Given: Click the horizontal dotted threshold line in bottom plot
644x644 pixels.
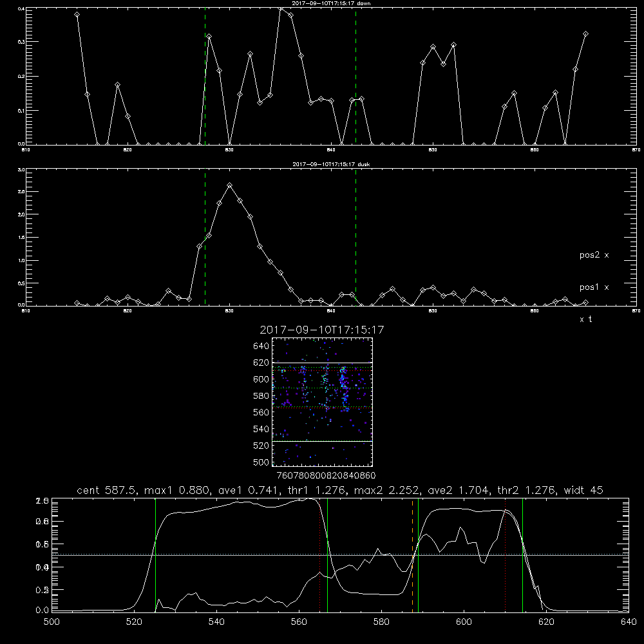Looking at the screenshot, I should [x=340, y=554].
